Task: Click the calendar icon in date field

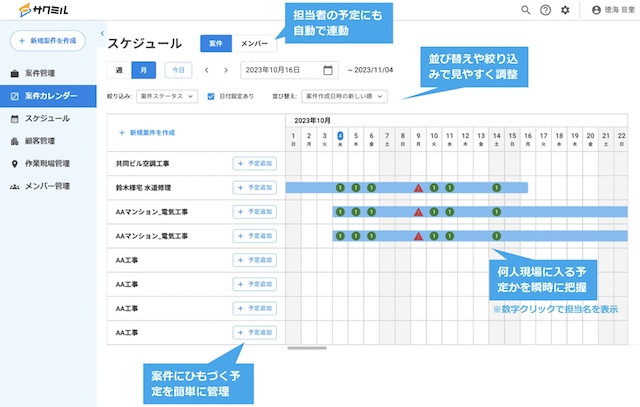Action: tap(328, 70)
